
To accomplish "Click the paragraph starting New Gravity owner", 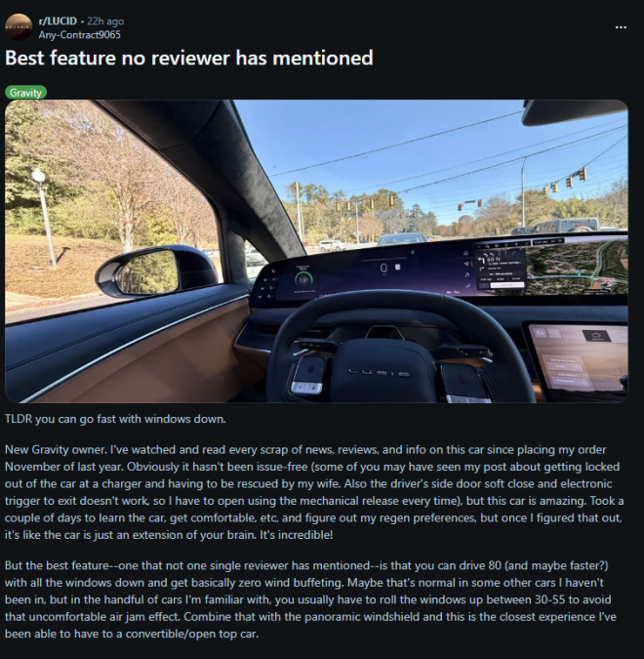I will (314, 492).
